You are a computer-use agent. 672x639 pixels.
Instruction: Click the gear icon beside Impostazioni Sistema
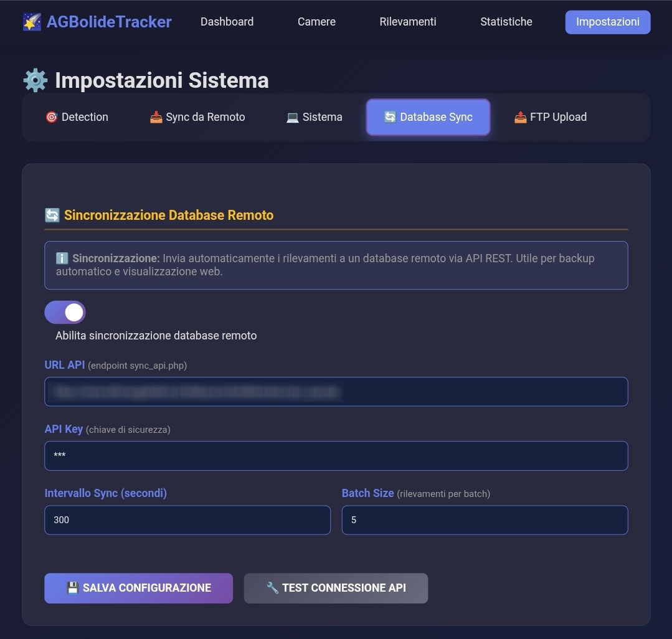pos(35,80)
